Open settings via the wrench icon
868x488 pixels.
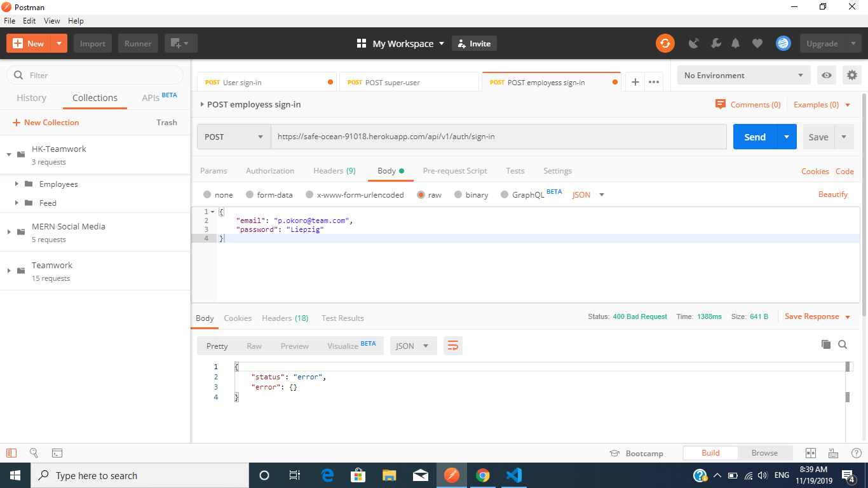[x=715, y=43]
